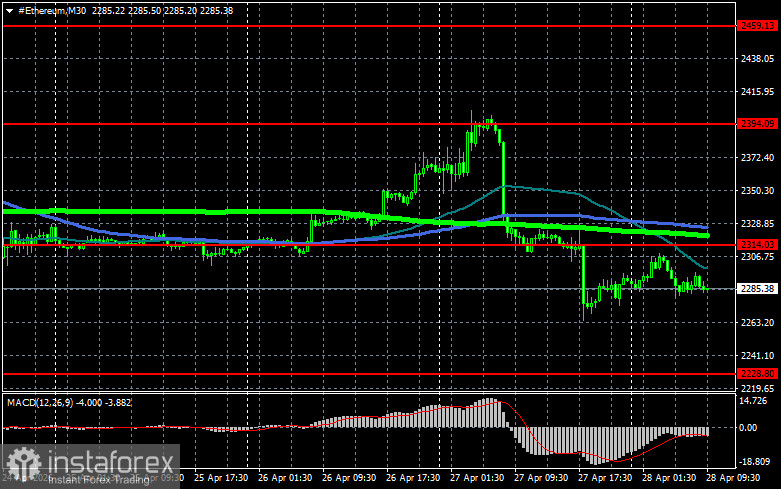The width and height of the screenshot is (781, 489).
Task: Click the 28 Apr 09:30 time label
Action: (x=733, y=478)
